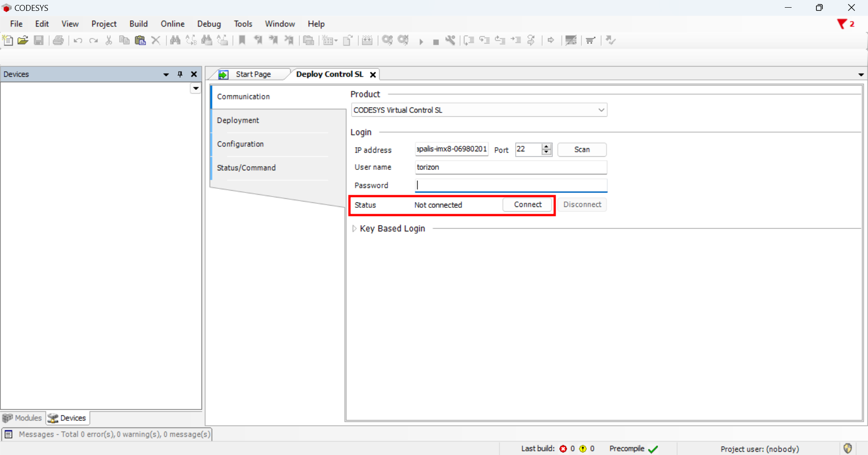Open the Edit menu
This screenshot has height=455, width=868.
point(42,24)
